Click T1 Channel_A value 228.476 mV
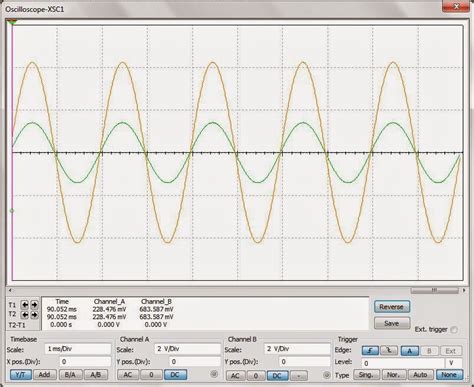Image resolution: width=474 pixels, height=387 pixels. coord(109,309)
